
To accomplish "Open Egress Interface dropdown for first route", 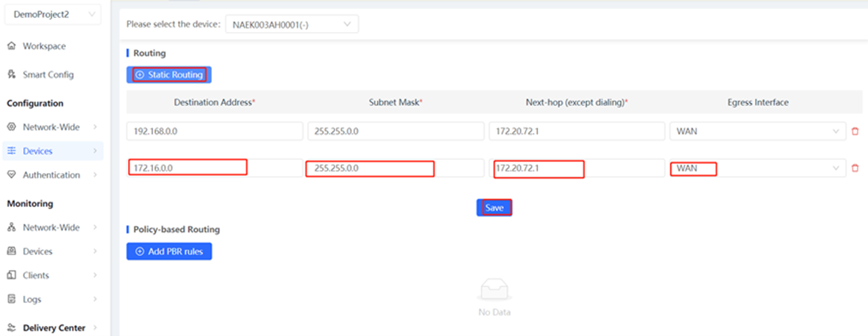I will 758,131.
